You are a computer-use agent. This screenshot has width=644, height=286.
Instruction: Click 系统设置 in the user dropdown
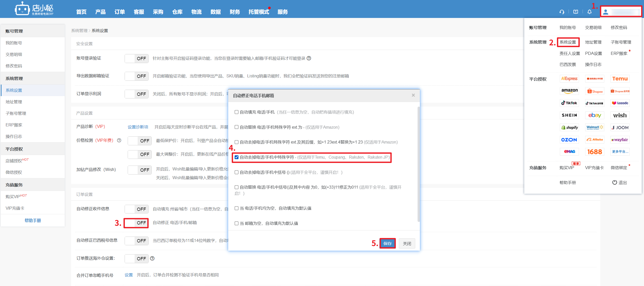click(568, 42)
